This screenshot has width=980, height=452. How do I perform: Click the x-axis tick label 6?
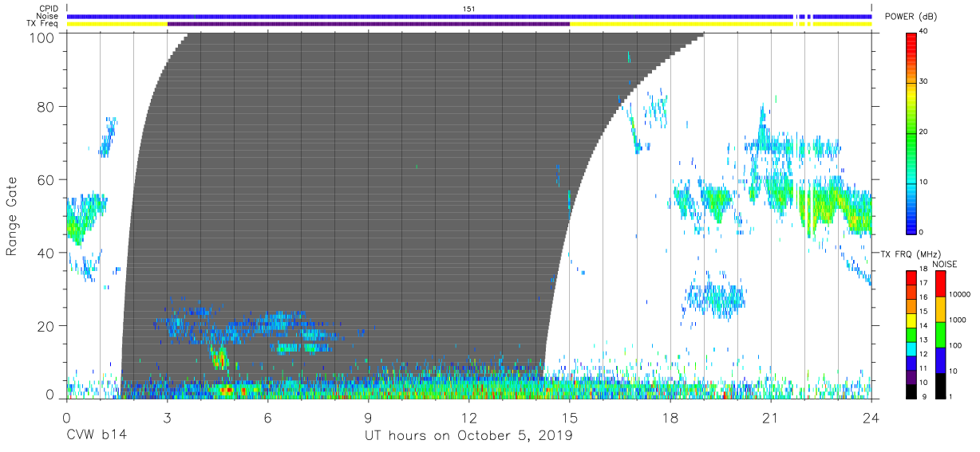[267, 417]
